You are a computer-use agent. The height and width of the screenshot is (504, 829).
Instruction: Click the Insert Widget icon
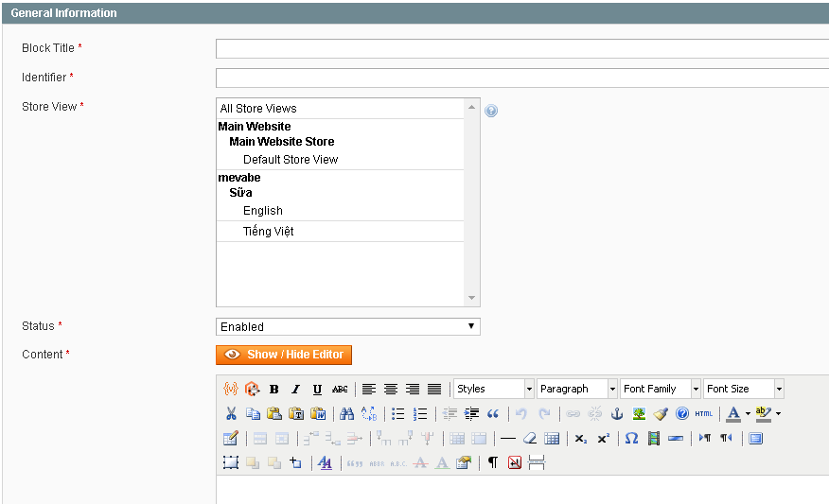tap(252, 389)
